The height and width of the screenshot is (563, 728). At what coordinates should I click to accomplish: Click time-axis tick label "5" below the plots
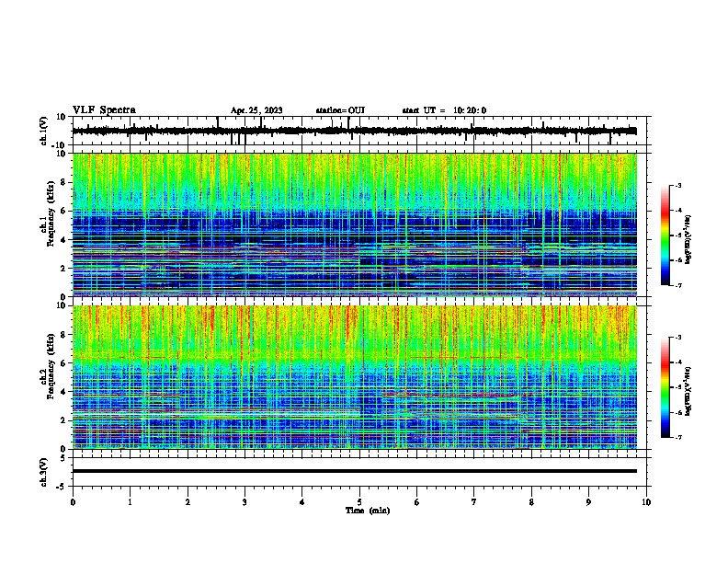(x=359, y=502)
